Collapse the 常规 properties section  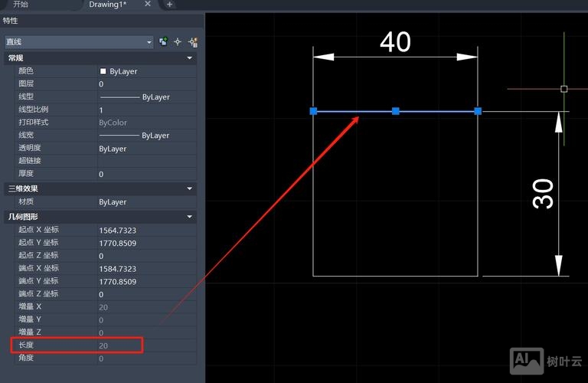pyautogui.click(x=189, y=58)
